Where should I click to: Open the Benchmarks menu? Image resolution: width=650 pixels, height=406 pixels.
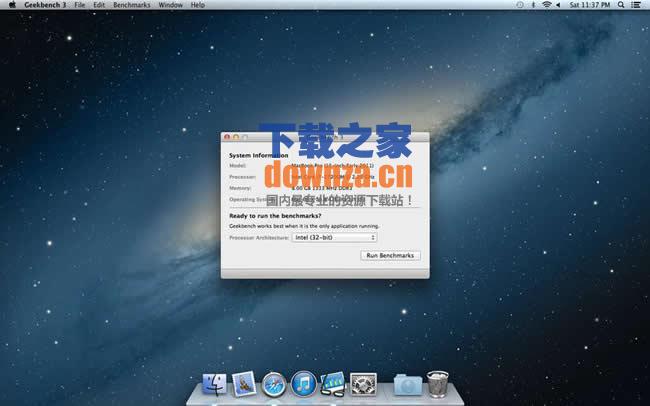[x=132, y=5]
